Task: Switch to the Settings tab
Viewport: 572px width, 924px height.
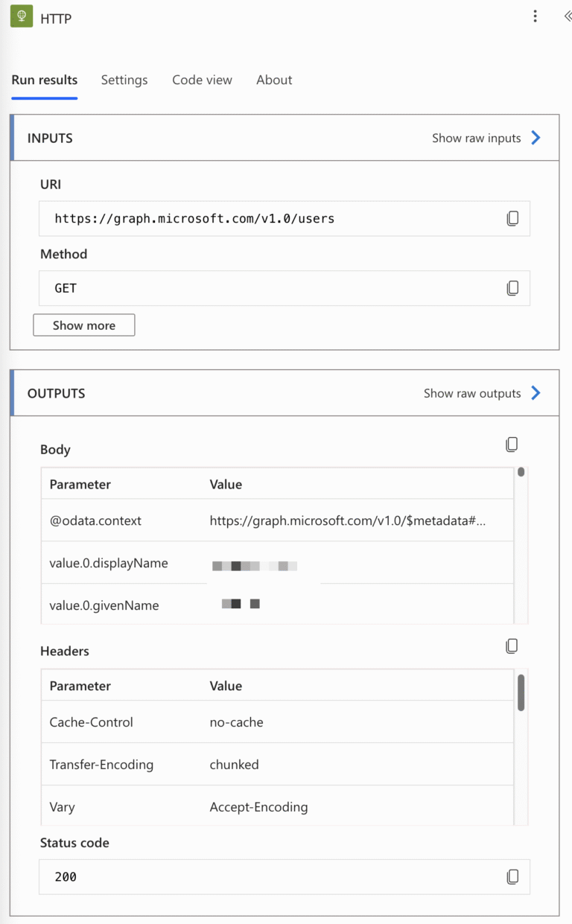Action: [124, 80]
